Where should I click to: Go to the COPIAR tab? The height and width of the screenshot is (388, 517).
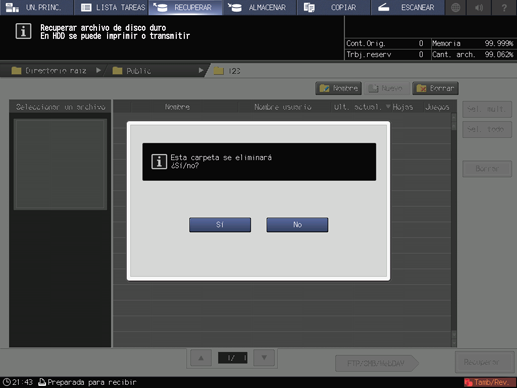[334, 7]
